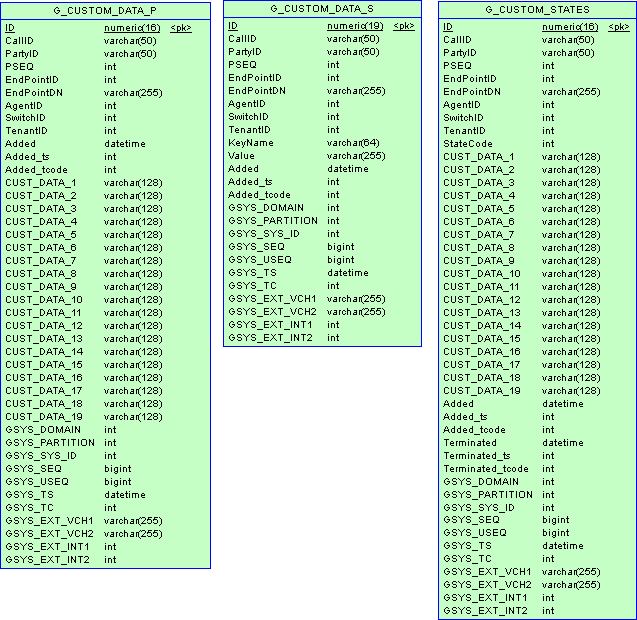Select CUST_DATA_16 in G_CUSTOM_STATES
The height and width of the screenshot is (620, 637).
tap(482, 352)
